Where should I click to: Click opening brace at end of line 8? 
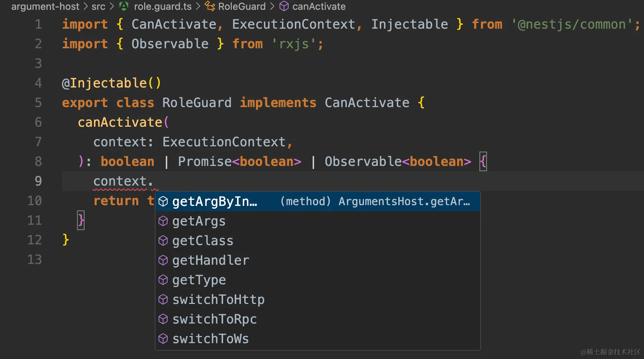coord(483,161)
